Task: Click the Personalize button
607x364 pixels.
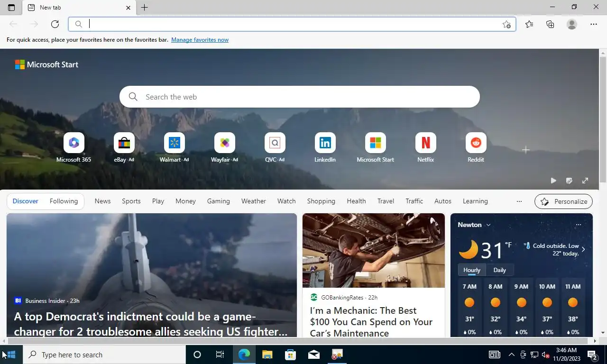Action: pyautogui.click(x=563, y=201)
